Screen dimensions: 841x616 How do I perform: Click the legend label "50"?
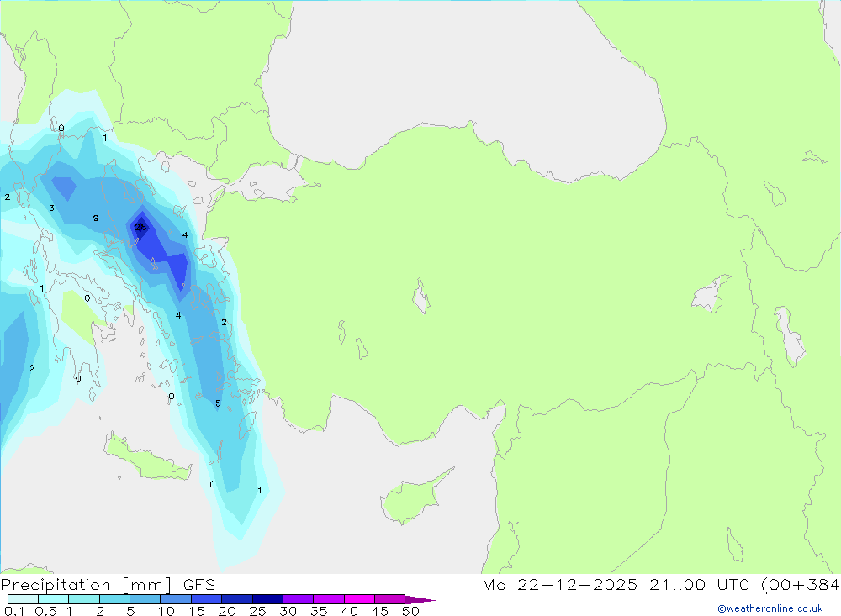click(410, 611)
